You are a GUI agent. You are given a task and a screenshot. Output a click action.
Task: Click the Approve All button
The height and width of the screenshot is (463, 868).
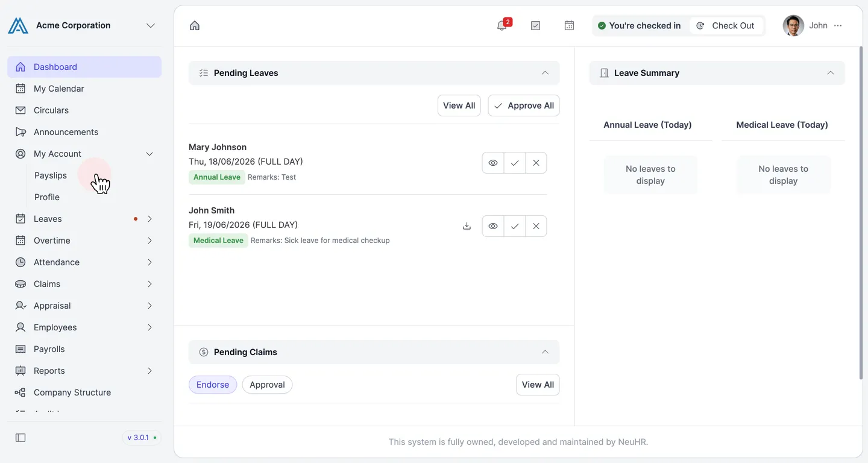[x=524, y=106]
